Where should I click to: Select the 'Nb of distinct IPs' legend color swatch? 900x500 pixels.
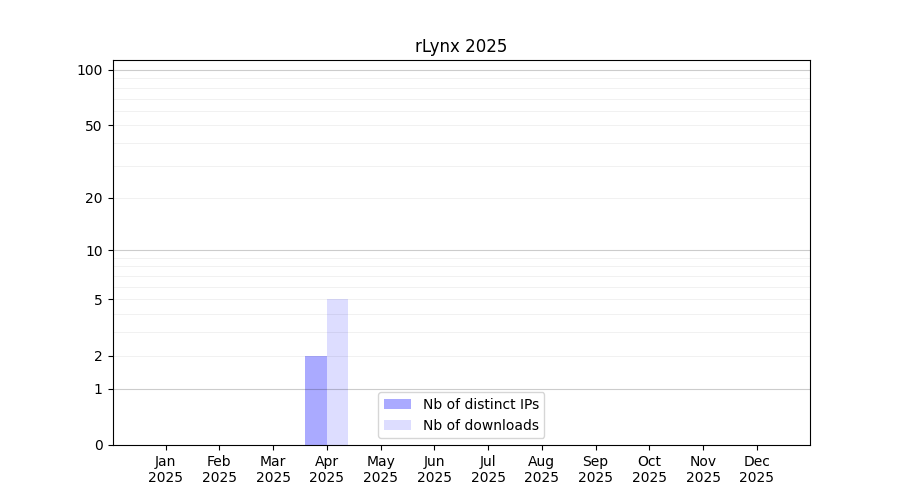[397, 404]
